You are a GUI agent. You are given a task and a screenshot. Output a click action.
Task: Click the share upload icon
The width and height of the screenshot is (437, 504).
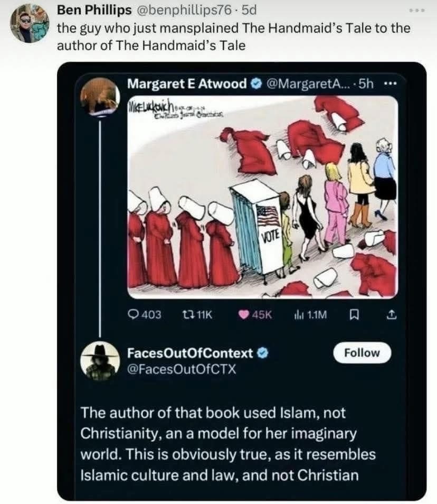[x=392, y=315]
